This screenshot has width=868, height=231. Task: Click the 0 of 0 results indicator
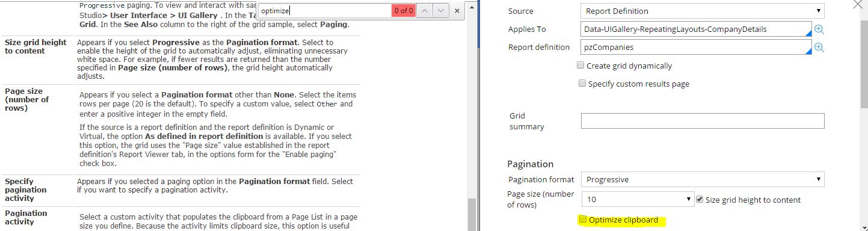coord(403,11)
